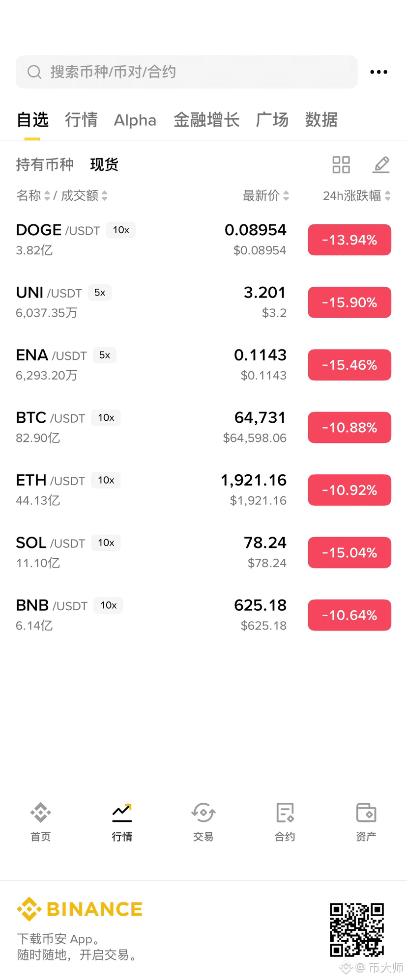Toggle DOGE -13.94% change display

coord(349,240)
